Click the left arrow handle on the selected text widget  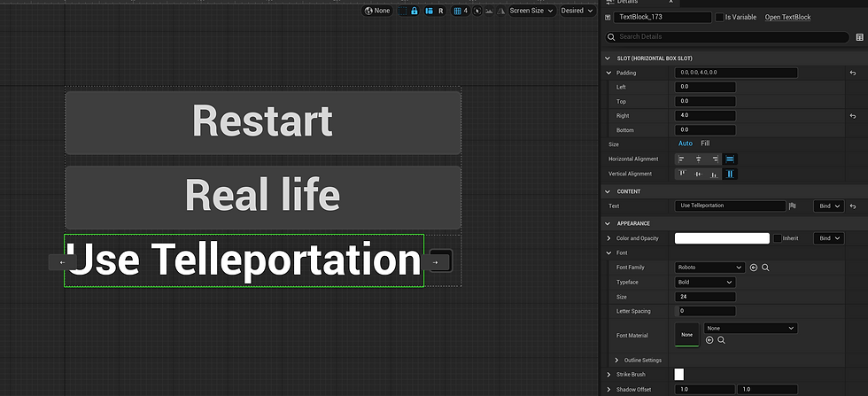(x=63, y=262)
